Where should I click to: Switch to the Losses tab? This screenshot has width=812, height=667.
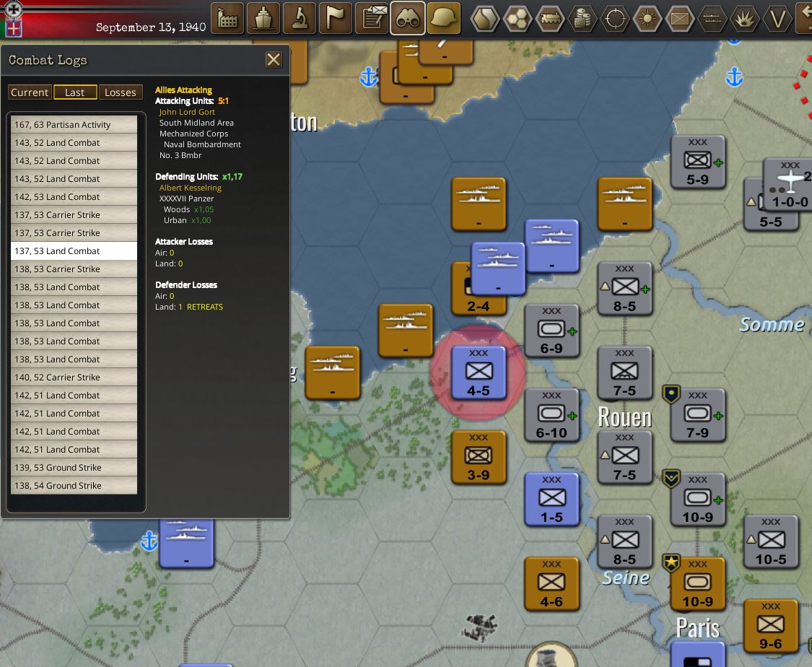(x=120, y=92)
